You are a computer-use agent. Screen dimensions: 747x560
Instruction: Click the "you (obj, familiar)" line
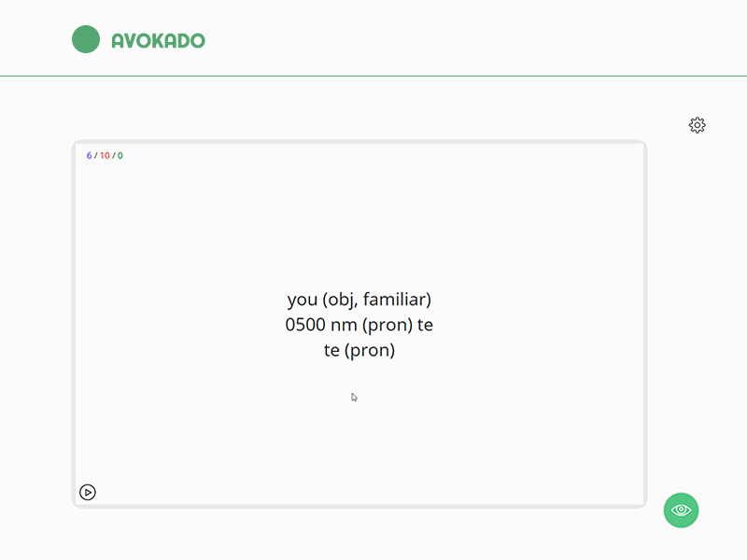[359, 300]
